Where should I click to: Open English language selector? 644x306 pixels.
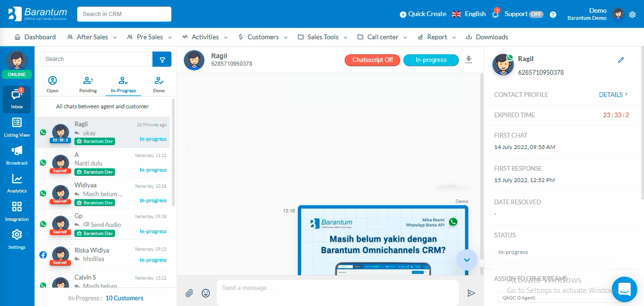tap(469, 14)
